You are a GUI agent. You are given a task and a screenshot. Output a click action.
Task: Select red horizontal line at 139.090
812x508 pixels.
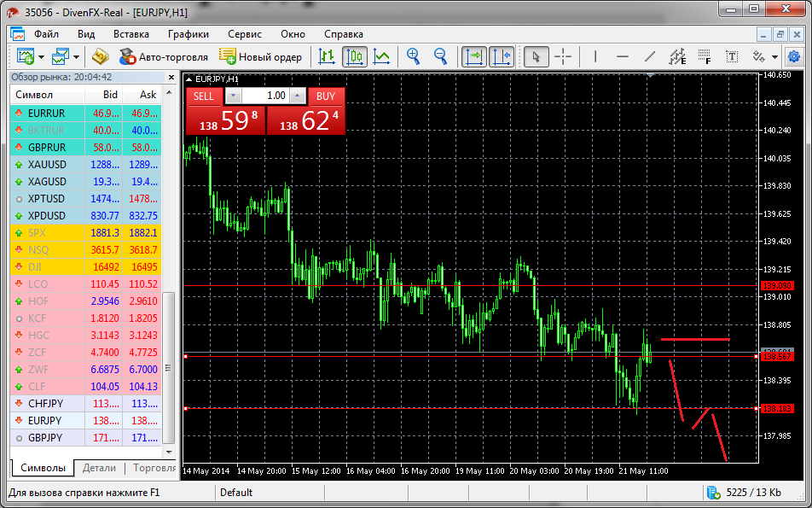tap(471, 286)
